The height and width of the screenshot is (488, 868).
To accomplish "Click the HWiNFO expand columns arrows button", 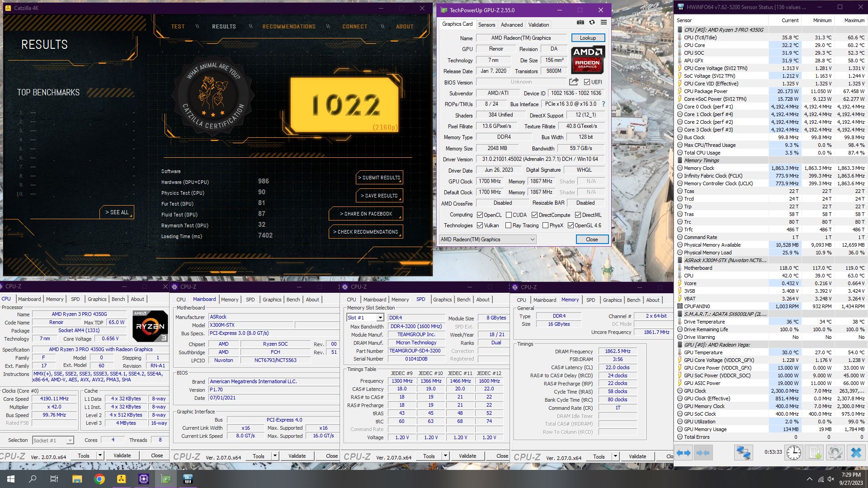I will pos(684,453).
